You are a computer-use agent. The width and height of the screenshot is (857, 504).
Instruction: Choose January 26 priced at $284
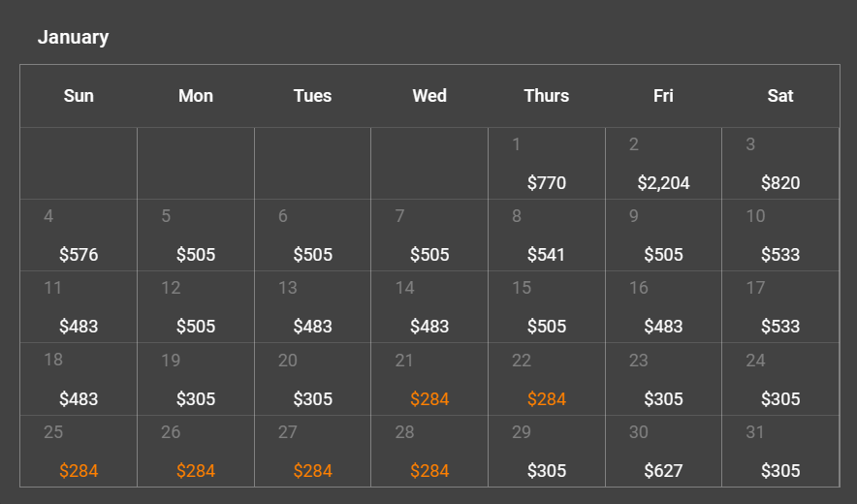[196, 453]
